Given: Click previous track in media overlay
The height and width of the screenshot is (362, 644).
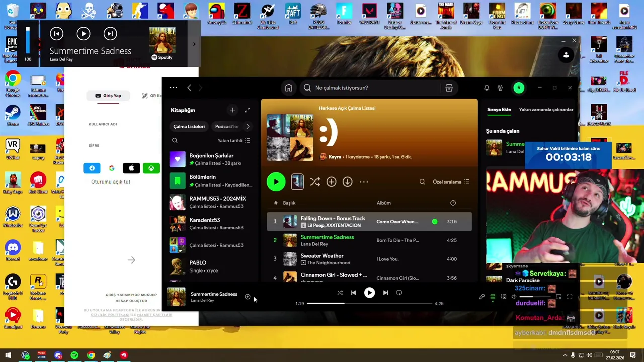Looking at the screenshot, I should (56, 34).
